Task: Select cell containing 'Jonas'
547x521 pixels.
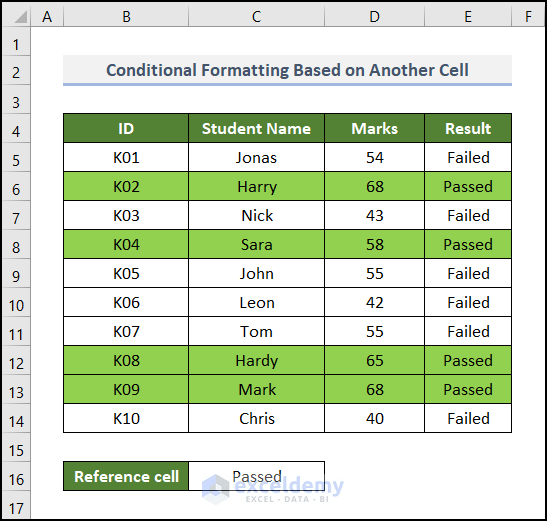Action: [x=256, y=157]
